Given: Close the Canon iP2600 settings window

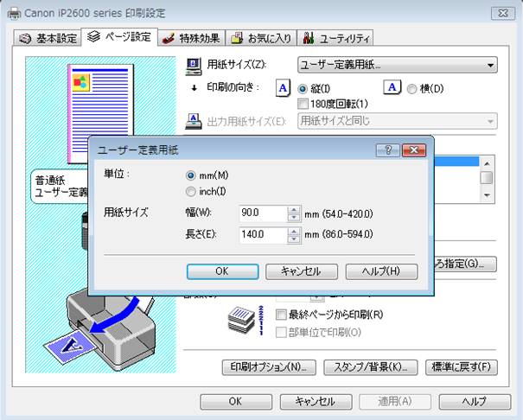Looking at the screenshot, I should pos(502,13).
